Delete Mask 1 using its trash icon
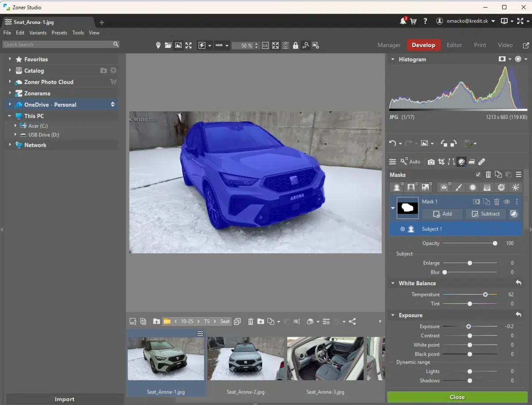The width and height of the screenshot is (532, 405). (x=497, y=202)
